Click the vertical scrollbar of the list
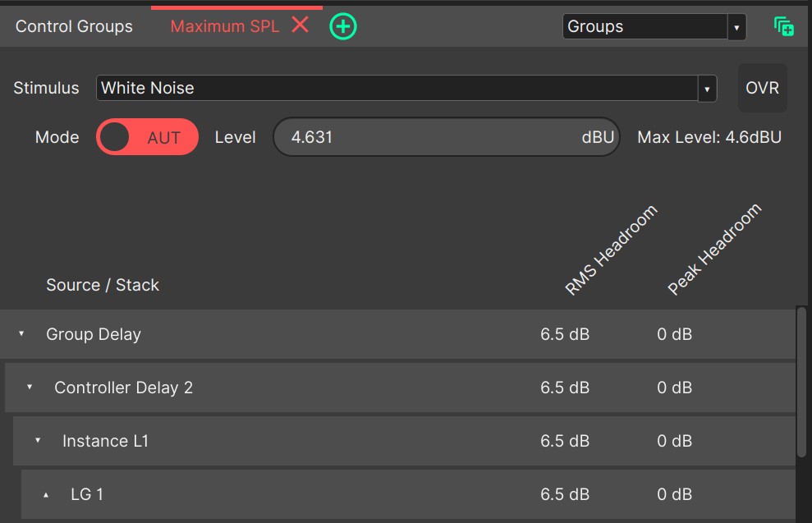812x523 pixels. 802,382
